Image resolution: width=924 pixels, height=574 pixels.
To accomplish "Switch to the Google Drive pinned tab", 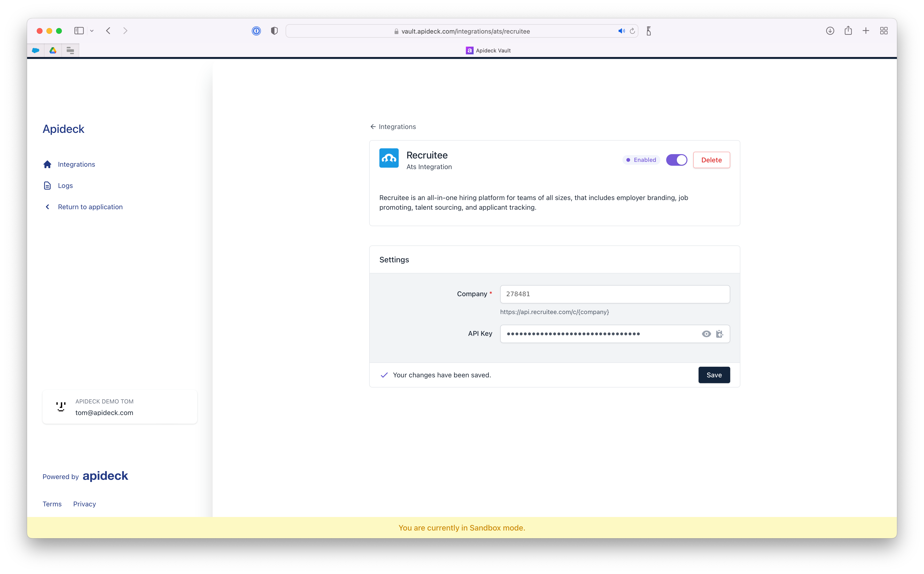I will (x=53, y=50).
